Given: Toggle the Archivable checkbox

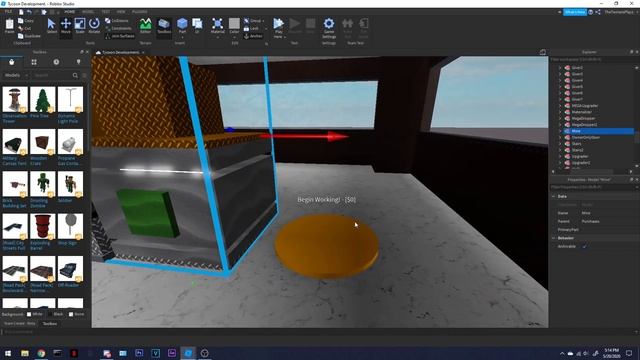Looking at the screenshot, I should (584, 247).
